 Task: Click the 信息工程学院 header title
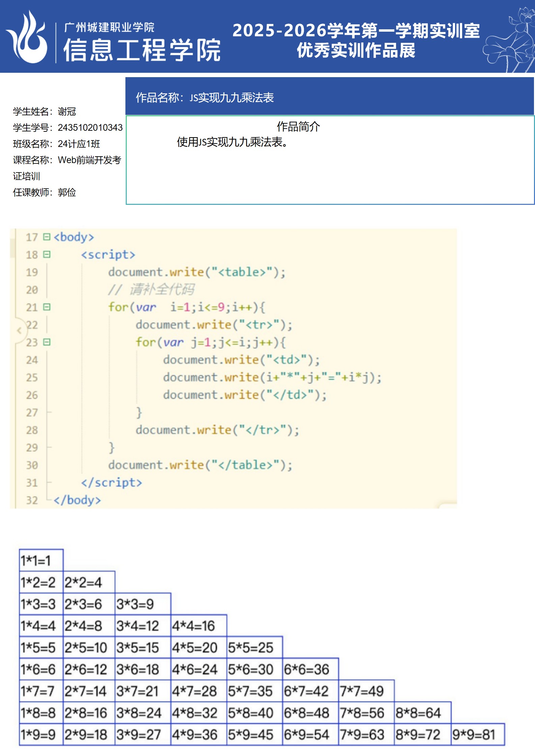(x=142, y=50)
